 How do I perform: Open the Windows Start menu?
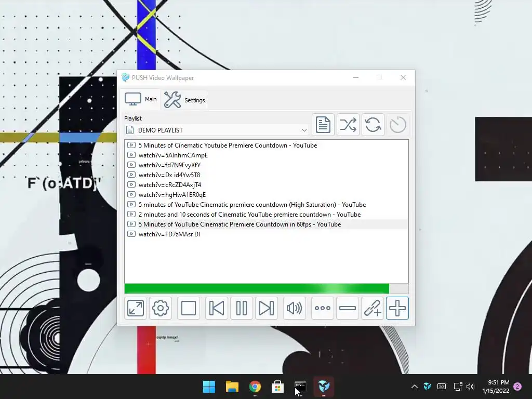(209, 387)
